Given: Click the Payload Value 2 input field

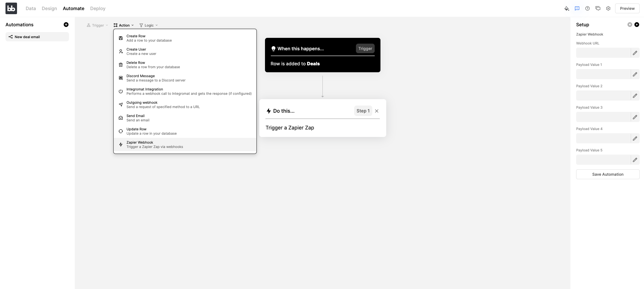Looking at the screenshot, I should tap(603, 96).
